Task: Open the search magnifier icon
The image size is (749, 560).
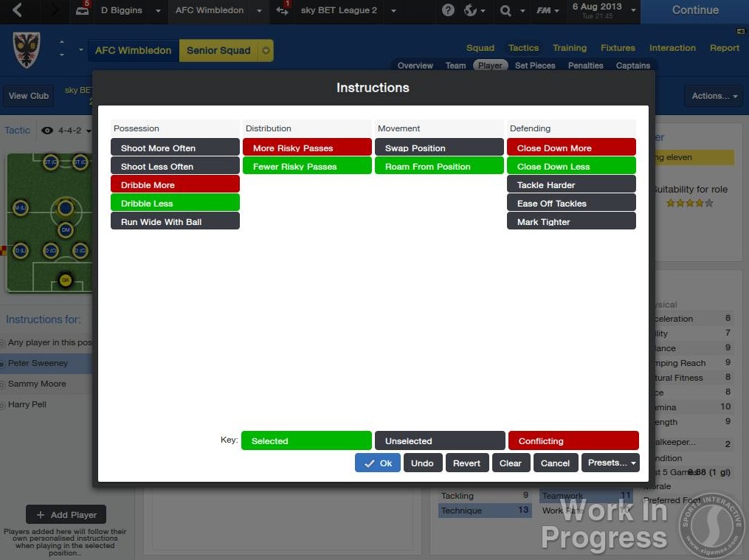Action: pos(505,10)
